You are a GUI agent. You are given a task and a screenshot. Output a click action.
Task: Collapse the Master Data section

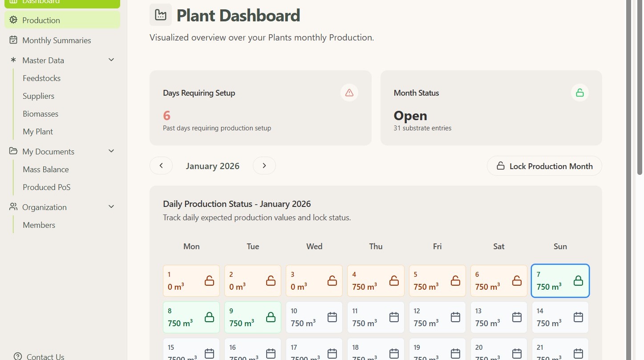[x=111, y=60]
